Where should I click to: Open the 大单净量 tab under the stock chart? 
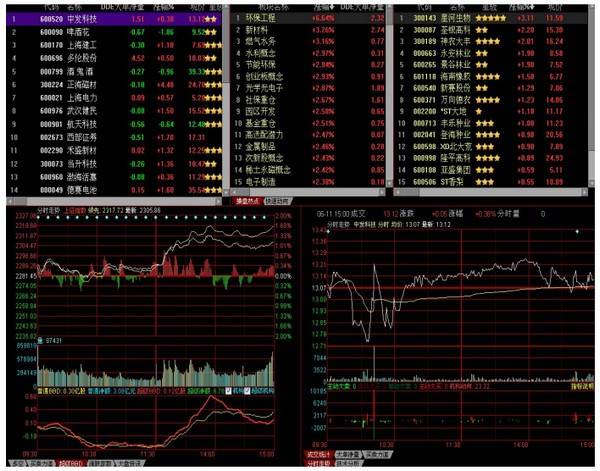[348, 455]
